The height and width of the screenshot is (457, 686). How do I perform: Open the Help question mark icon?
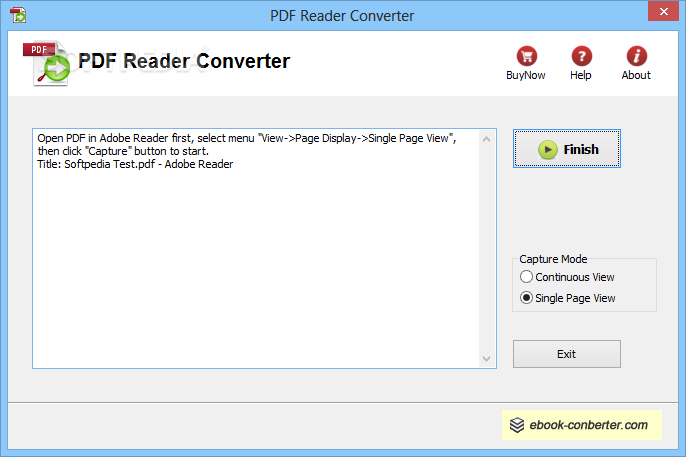click(581, 56)
